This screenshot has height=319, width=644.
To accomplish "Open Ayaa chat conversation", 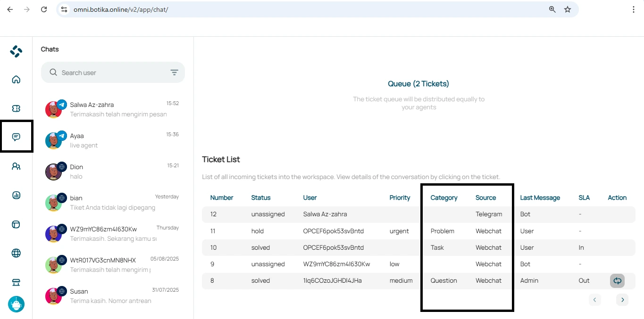I will point(113,140).
